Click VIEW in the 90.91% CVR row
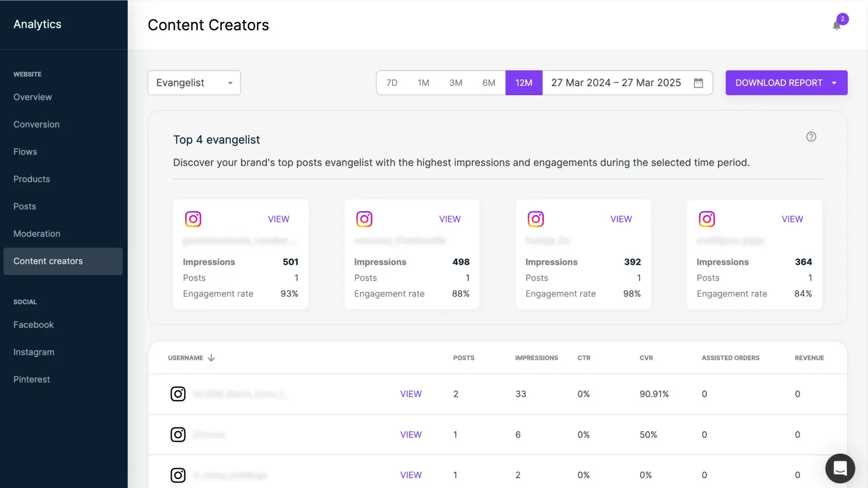 tap(410, 394)
